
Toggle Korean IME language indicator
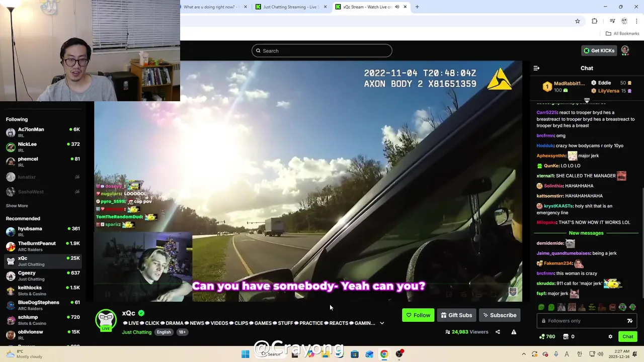(x=579, y=354)
